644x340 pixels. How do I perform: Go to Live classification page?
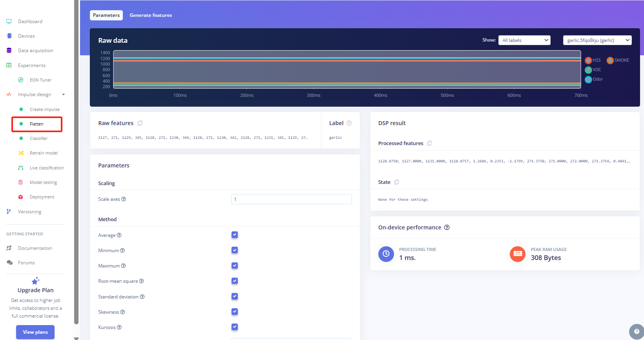point(47,168)
